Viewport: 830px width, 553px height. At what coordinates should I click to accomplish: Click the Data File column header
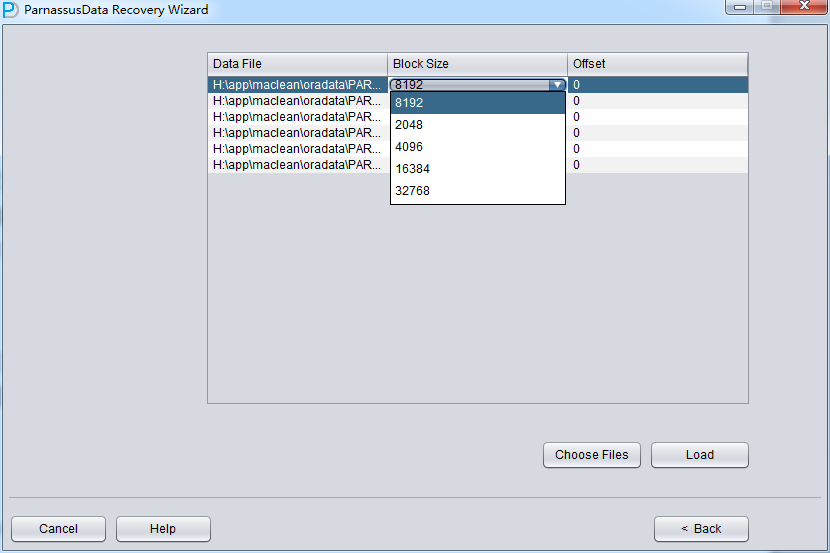tap(297, 64)
